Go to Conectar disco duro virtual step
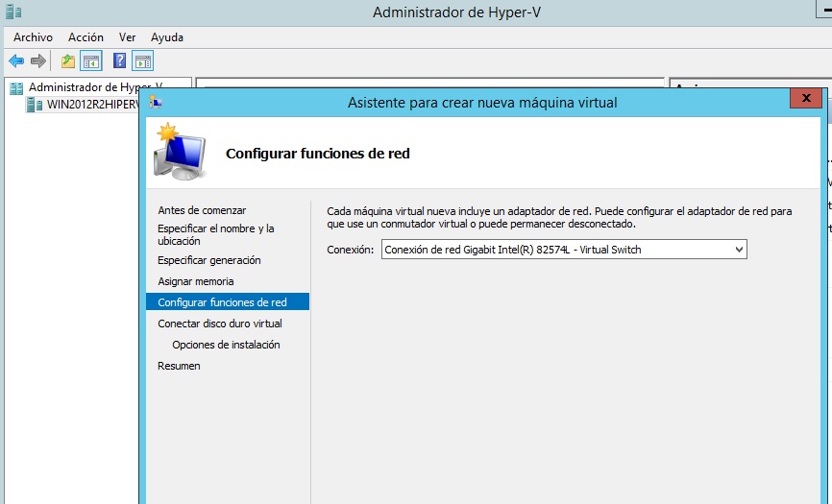Image resolution: width=832 pixels, height=504 pixels. click(219, 324)
